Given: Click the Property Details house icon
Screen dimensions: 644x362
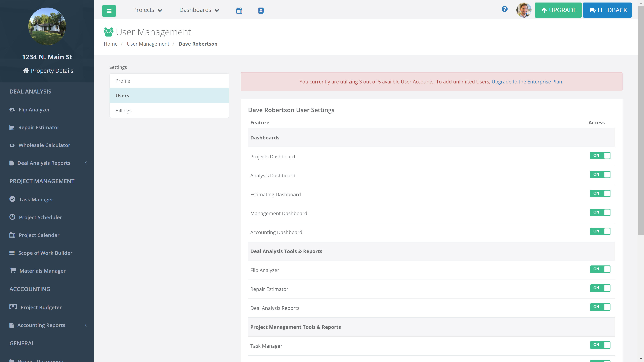Looking at the screenshot, I should (x=26, y=70).
